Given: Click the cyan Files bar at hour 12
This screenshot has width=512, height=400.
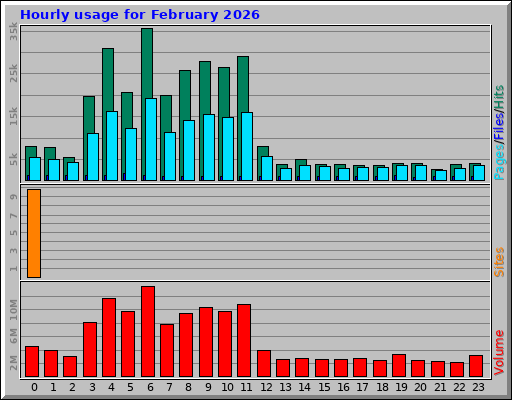Looking at the screenshot, I should [x=267, y=168].
